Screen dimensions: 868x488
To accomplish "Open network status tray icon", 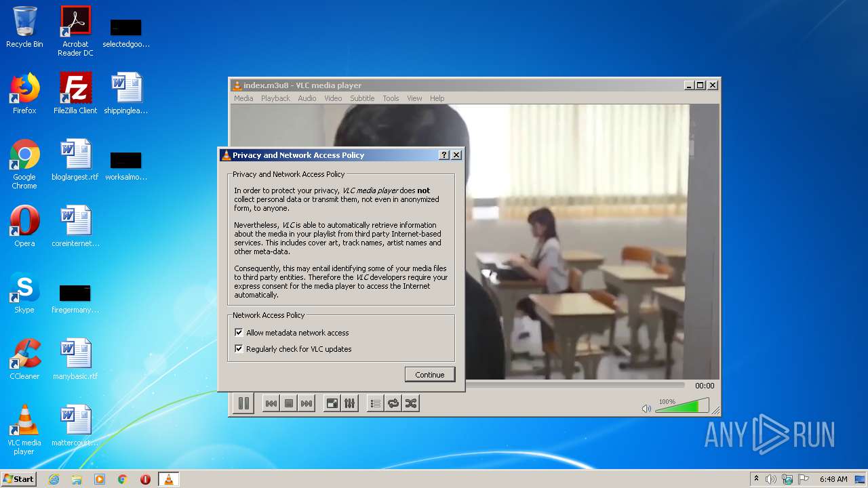I will tap(787, 479).
